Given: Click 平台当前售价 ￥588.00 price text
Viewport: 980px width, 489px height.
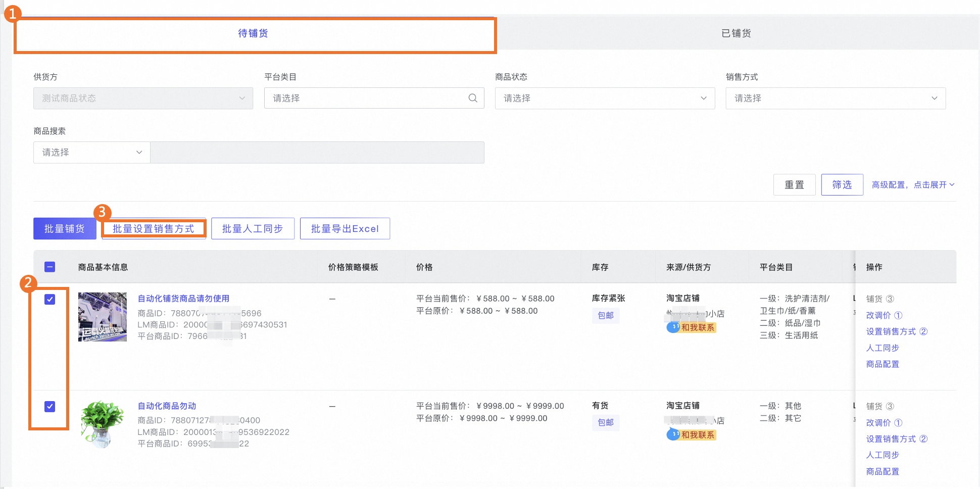Looking at the screenshot, I should 485,299.
